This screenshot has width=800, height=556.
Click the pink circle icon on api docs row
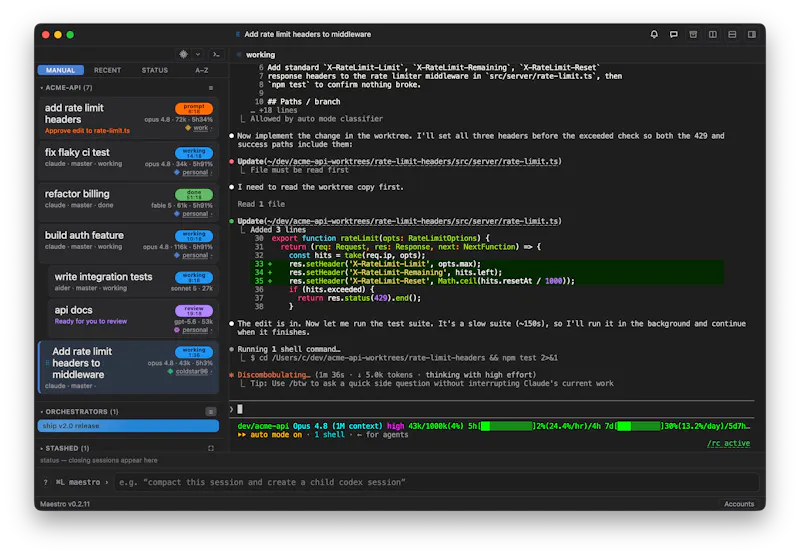177,330
